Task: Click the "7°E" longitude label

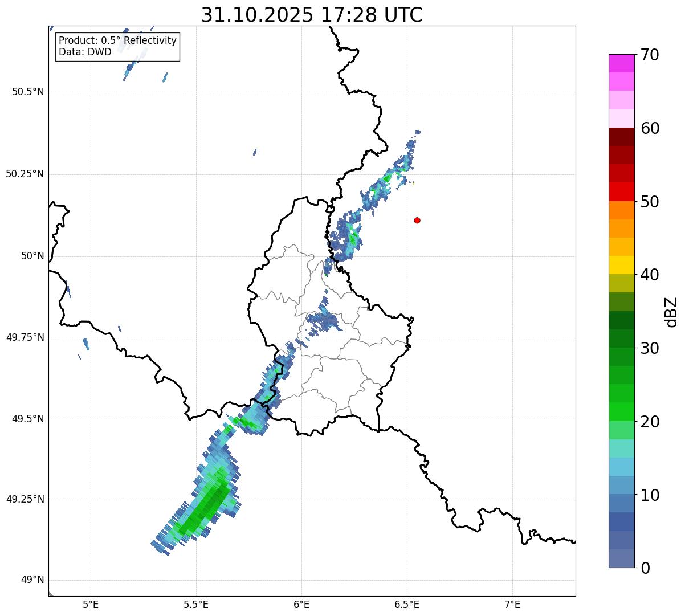Action: tap(512, 605)
